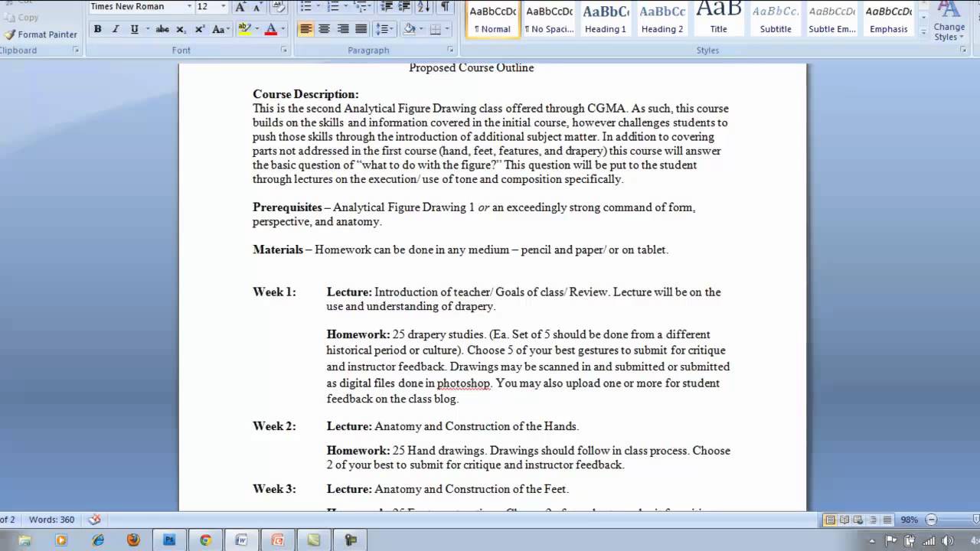
Task: Open the Change Case dropdown
Action: (220, 29)
